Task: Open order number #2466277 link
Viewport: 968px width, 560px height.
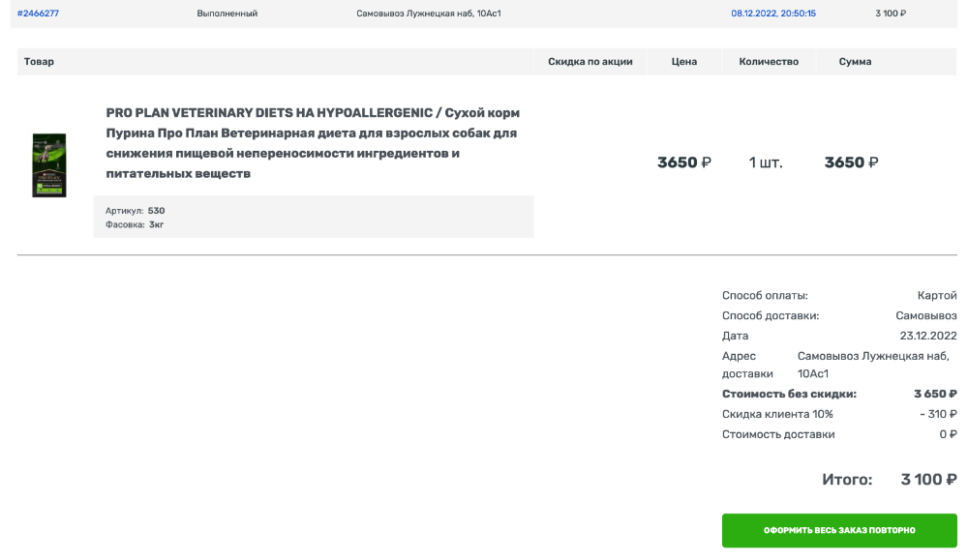Action: pos(38,14)
